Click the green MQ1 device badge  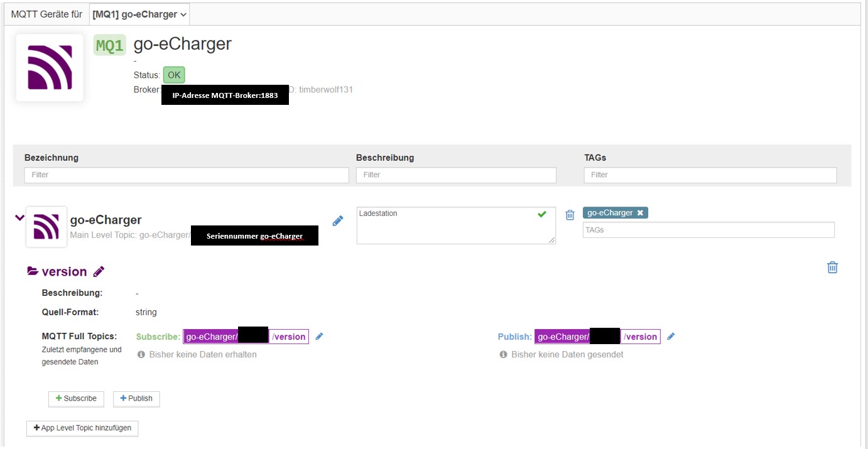[110, 45]
